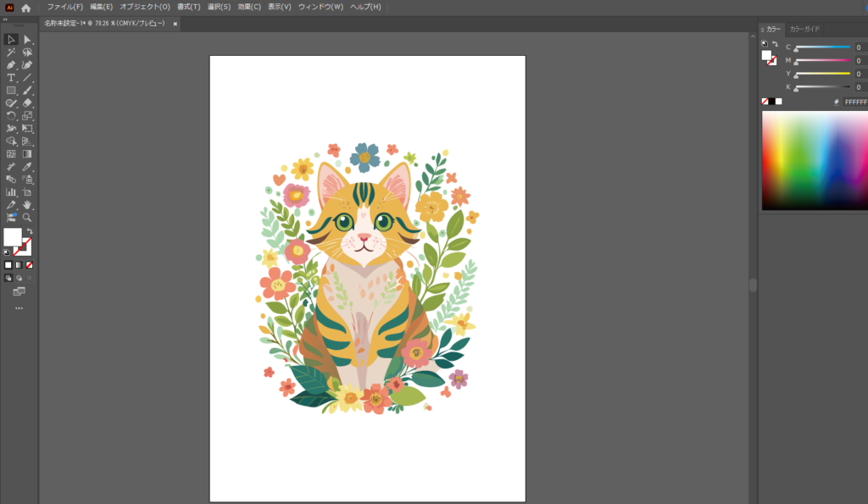Select the Magic Wand tool

coord(11,53)
